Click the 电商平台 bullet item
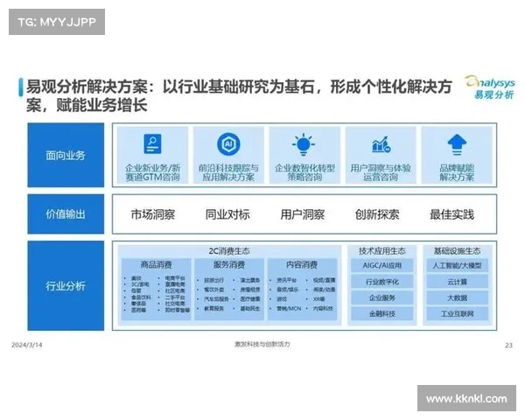Image resolution: width=525 pixels, height=420 pixels. [x=175, y=278]
